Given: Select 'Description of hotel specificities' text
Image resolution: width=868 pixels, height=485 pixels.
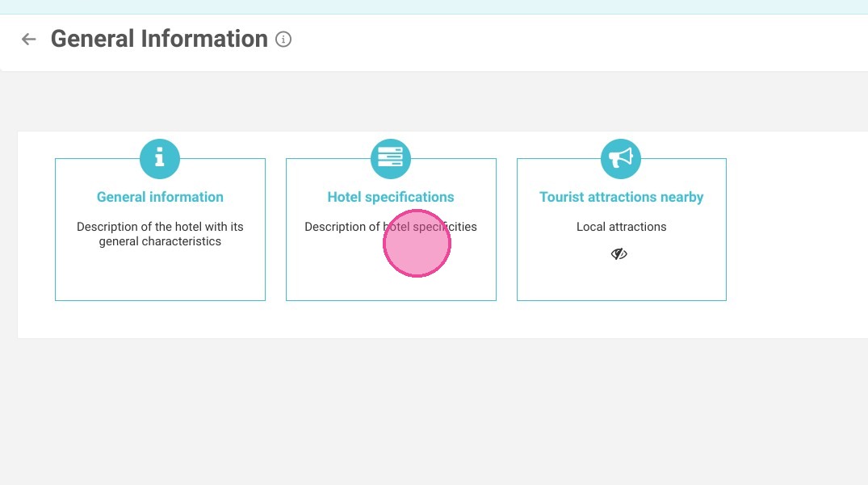Looking at the screenshot, I should tap(391, 227).
